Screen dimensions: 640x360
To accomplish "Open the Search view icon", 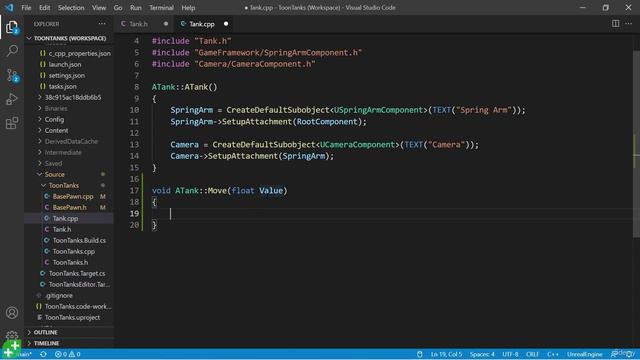I will pos(12,51).
